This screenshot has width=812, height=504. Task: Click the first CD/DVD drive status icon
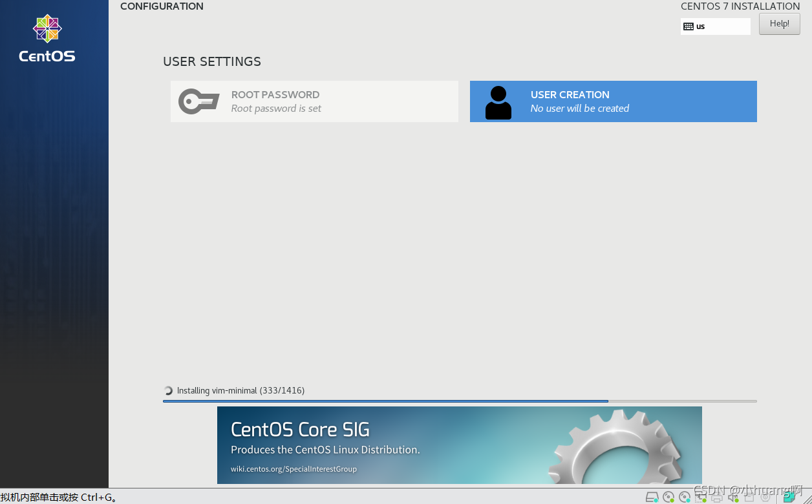pyautogui.click(x=668, y=497)
